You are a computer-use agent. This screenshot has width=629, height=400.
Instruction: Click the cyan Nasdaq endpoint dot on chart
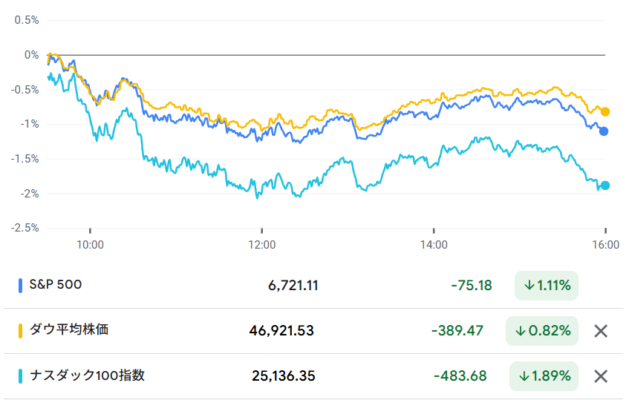pyautogui.click(x=605, y=185)
